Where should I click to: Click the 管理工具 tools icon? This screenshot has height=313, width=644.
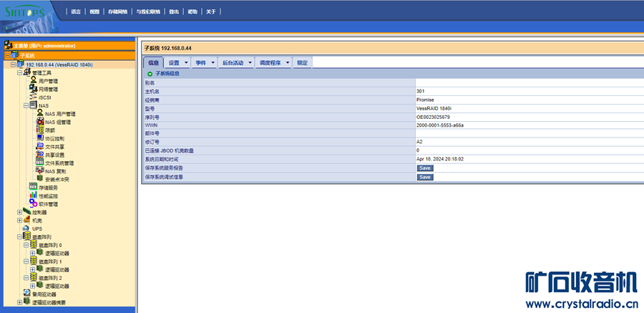point(26,72)
